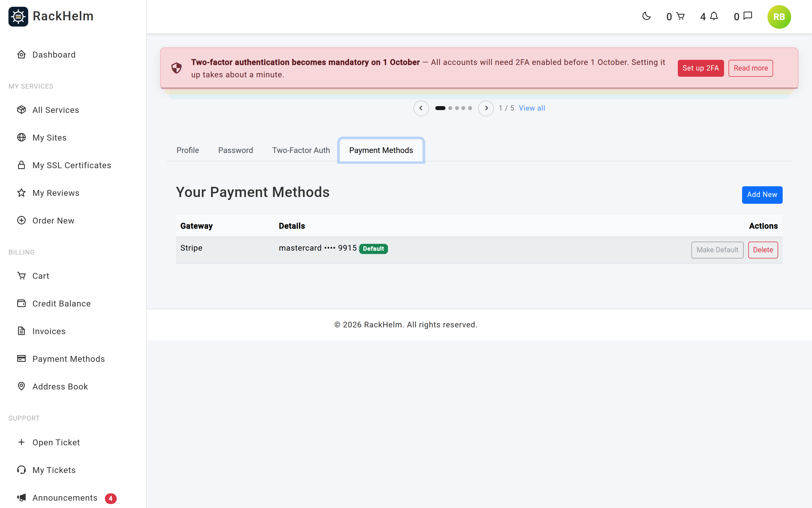Go to next announcement slide

pyautogui.click(x=486, y=108)
